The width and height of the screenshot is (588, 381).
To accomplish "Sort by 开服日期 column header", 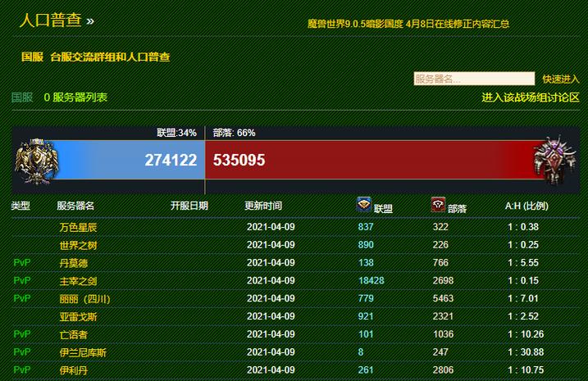I will click(189, 206).
